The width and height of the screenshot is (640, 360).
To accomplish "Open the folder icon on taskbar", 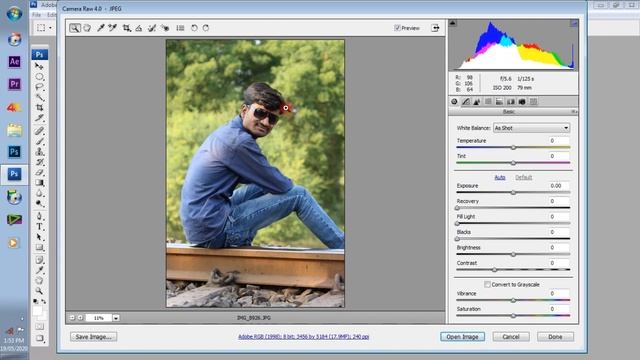I will coord(14,130).
